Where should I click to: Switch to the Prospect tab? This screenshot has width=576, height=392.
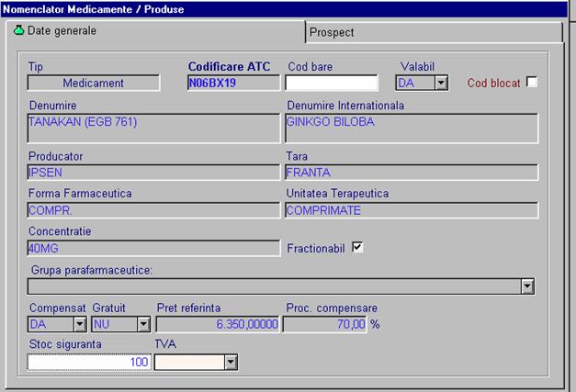tap(434, 32)
